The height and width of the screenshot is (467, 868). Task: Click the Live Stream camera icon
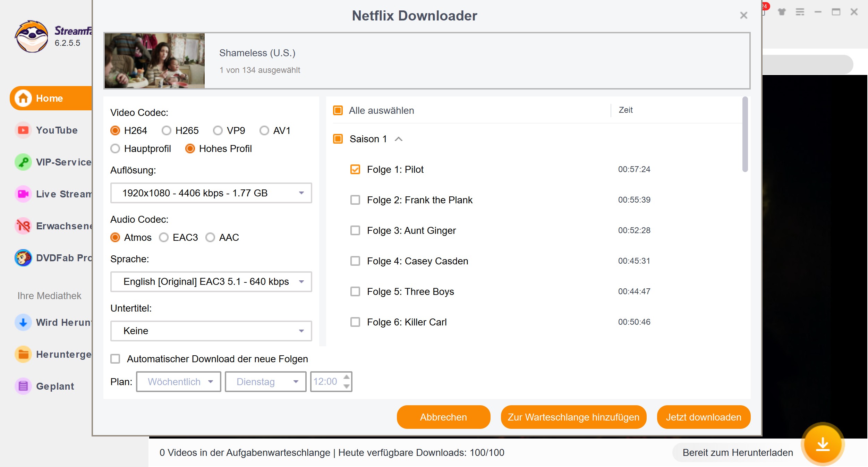(x=23, y=194)
